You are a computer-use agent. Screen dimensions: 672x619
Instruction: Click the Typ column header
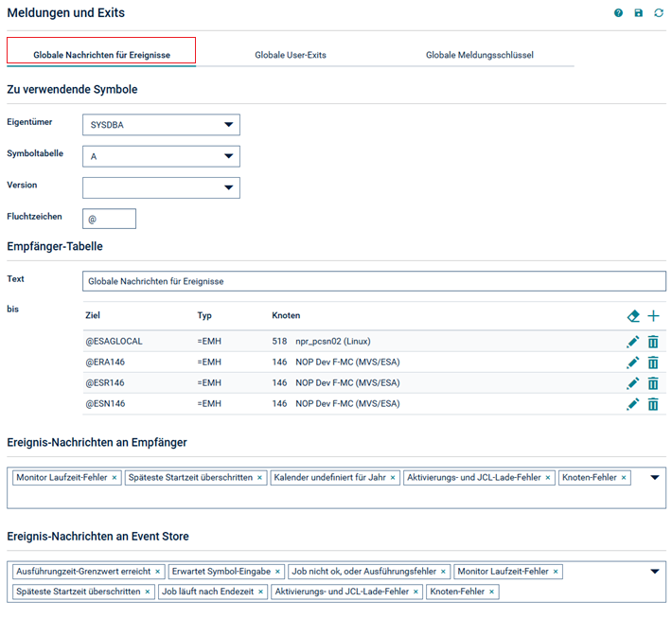click(x=204, y=315)
